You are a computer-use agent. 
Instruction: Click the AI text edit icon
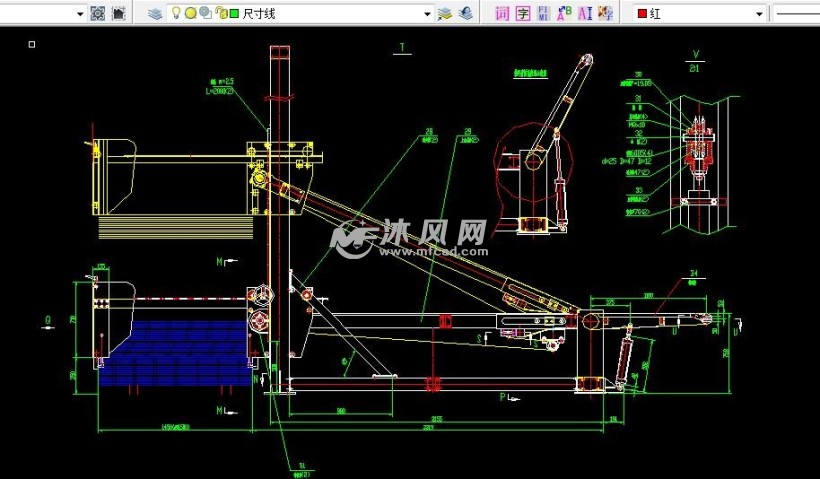pos(585,13)
